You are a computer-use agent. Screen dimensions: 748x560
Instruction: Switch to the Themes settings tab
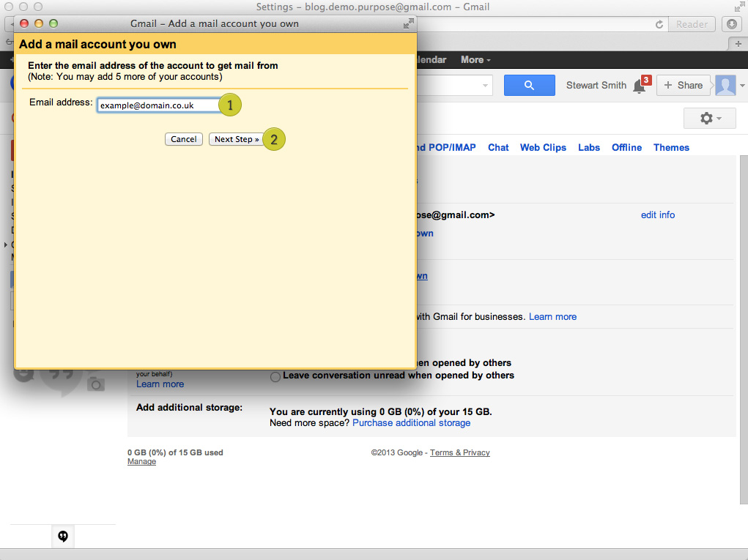[x=671, y=147]
